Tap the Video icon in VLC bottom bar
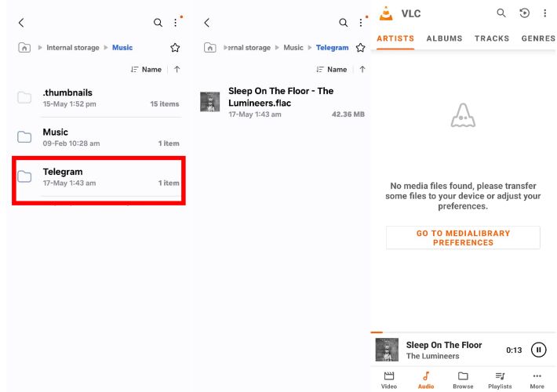Screen dimensions: 557x392 coord(388,379)
